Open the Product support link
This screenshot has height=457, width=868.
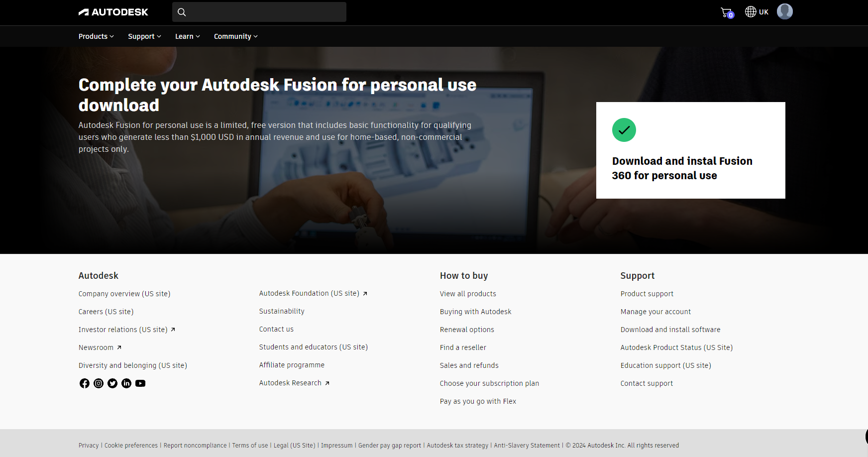(647, 294)
